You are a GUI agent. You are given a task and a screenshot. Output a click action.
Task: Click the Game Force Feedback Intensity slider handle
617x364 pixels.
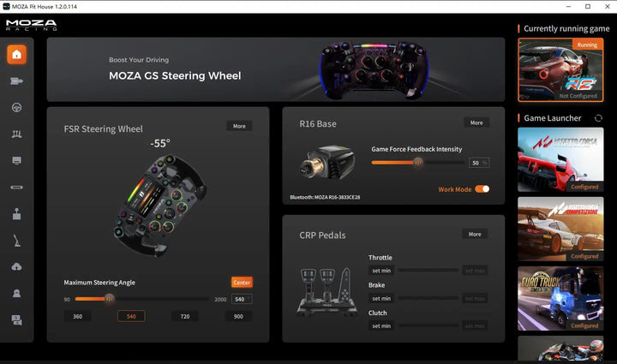pyautogui.click(x=418, y=163)
